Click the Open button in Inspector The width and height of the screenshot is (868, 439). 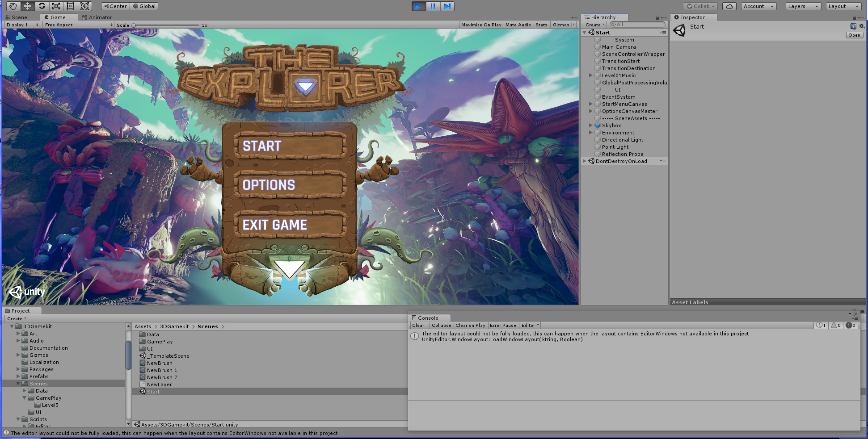point(854,35)
